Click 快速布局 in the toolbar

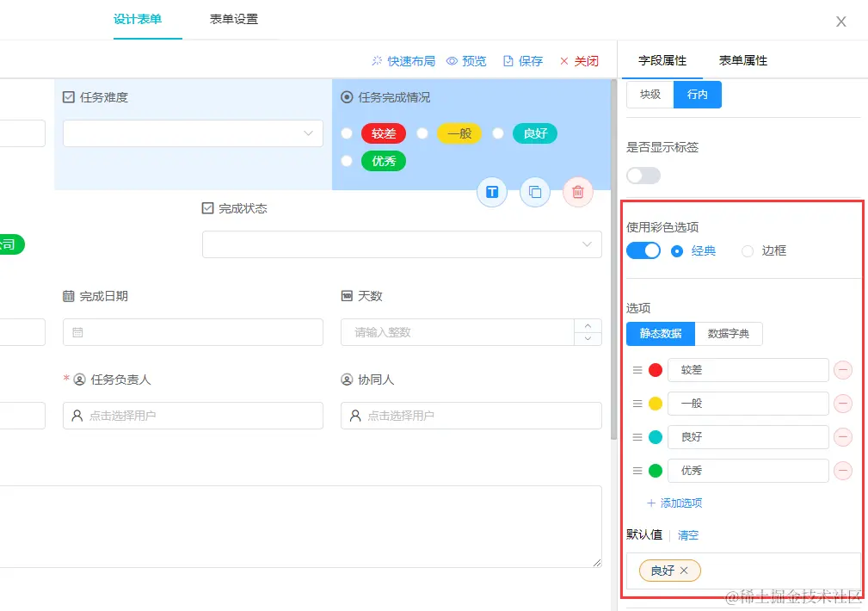click(x=403, y=61)
